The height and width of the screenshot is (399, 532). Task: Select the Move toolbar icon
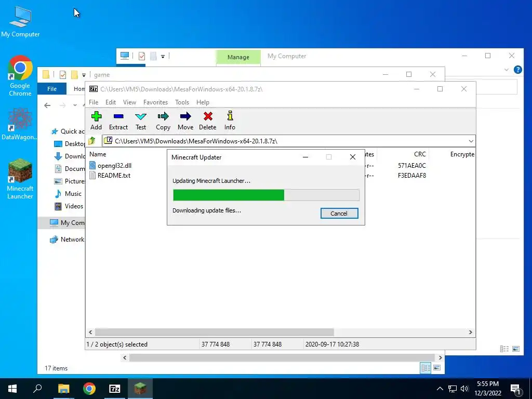pyautogui.click(x=185, y=121)
